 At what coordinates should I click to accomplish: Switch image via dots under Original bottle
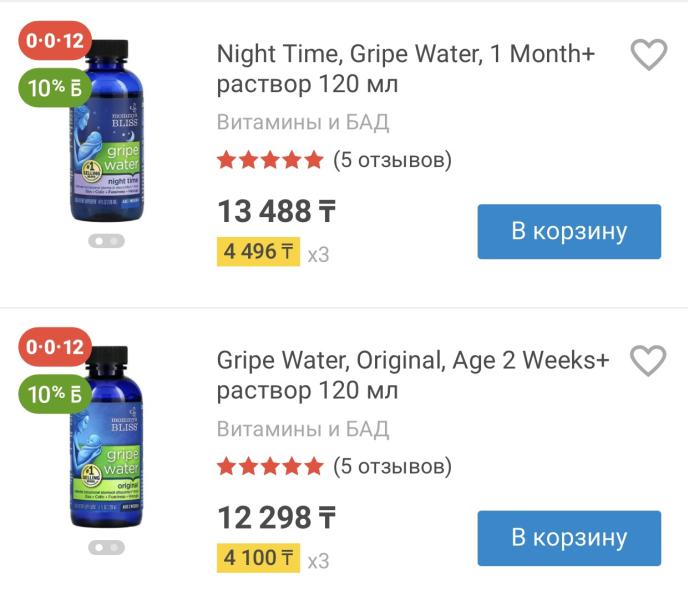(105, 547)
